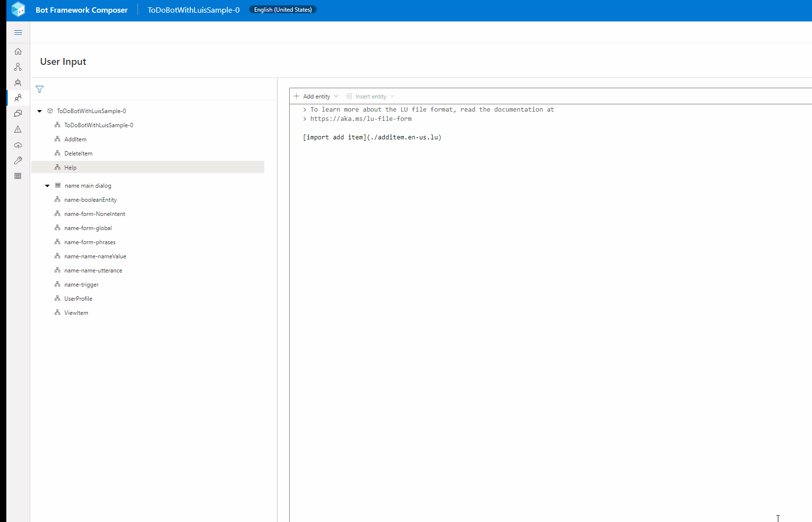
Task: Open the wrench settings icon
Action: pos(18,160)
